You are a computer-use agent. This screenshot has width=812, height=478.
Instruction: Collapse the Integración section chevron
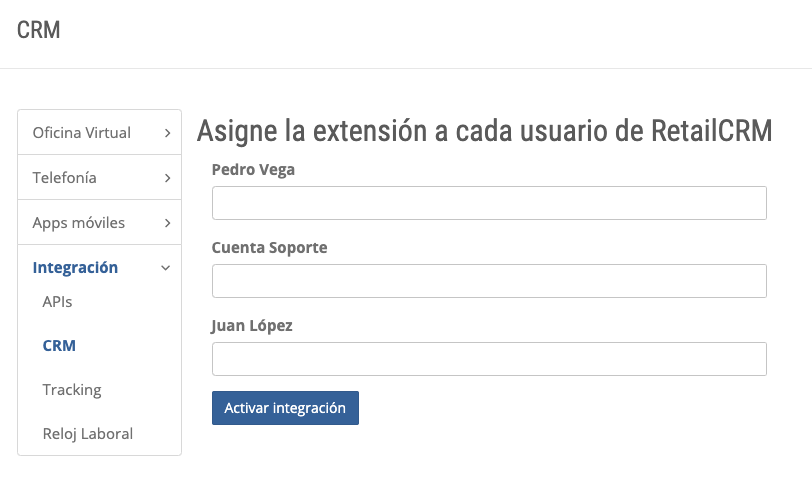point(166,268)
